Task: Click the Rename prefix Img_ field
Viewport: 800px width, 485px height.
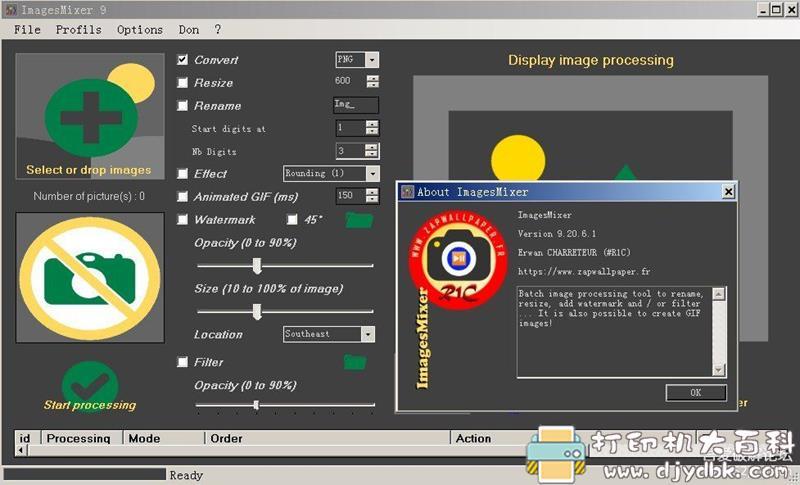Action: point(356,105)
